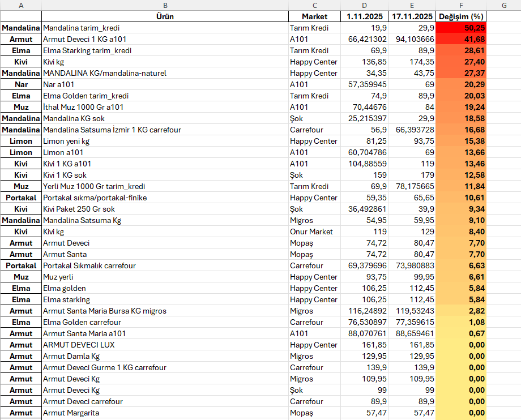Select cell Portakal Sıkmalık carrefour
This screenshot has width=521, height=420.
[165, 265]
